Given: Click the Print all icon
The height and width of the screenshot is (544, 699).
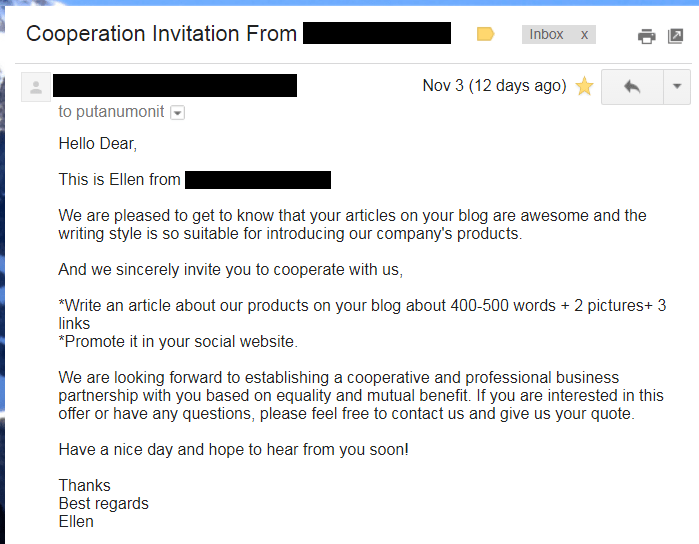Looking at the screenshot, I should pos(647,36).
